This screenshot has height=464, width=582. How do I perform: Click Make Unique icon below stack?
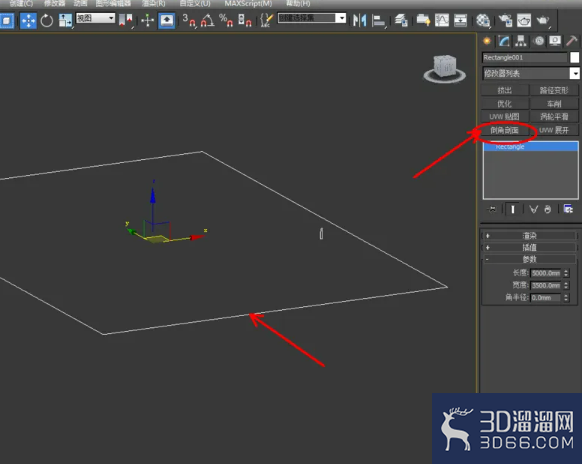pyautogui.click(x=533, y=209)
